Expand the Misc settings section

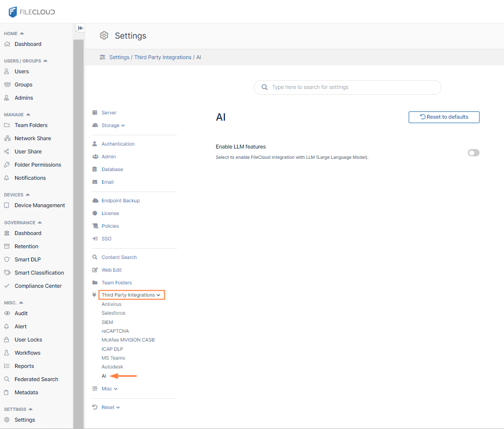(x=109, y=389)
